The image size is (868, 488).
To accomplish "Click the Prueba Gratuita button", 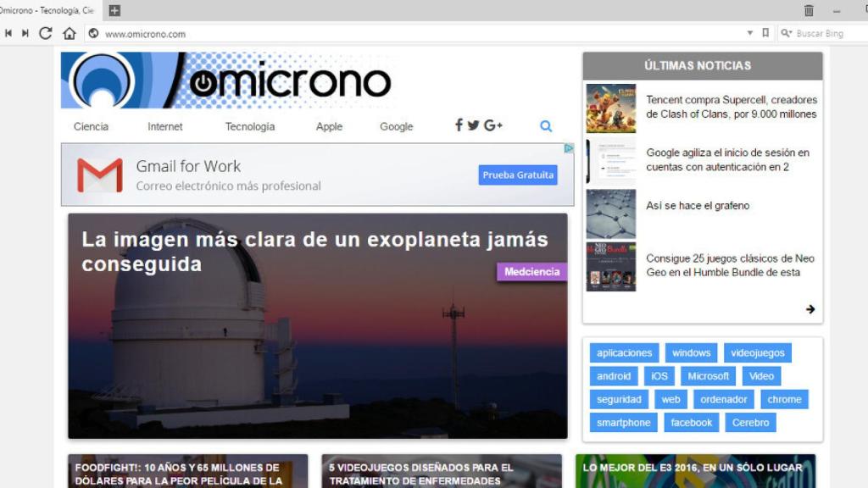I will 518,175.
